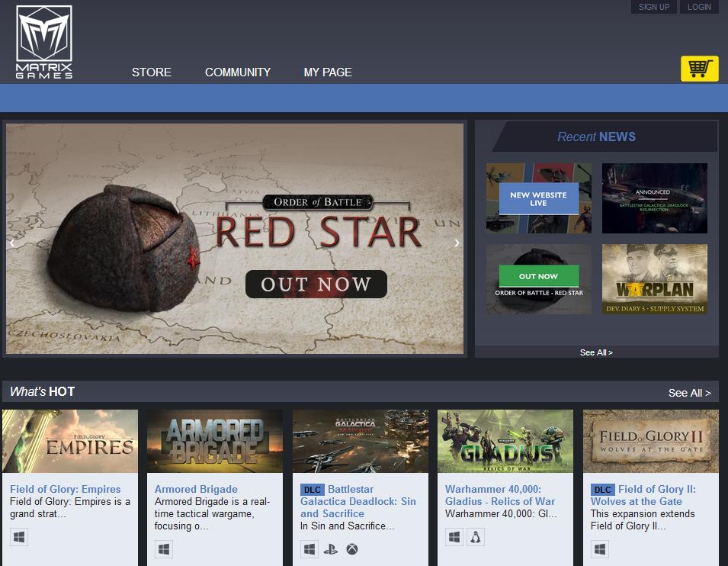The image size is (728, 566).
Task: Click Field of Glory II cover image
Action: tap(651, 441)
